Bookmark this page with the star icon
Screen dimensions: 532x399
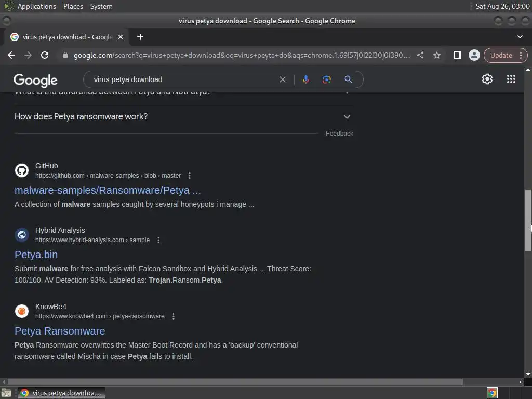tap(436, 55)
